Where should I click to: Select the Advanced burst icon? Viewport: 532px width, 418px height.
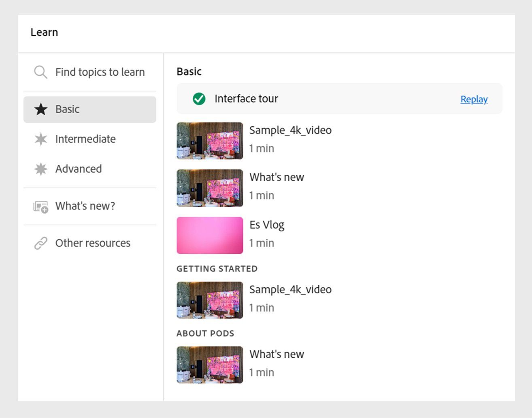40,169
